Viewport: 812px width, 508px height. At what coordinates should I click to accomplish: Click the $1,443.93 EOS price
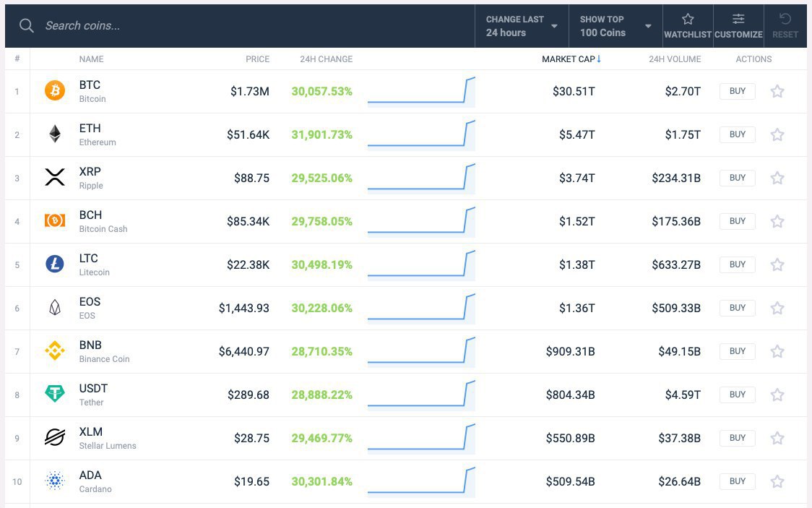tap(244, 308)
